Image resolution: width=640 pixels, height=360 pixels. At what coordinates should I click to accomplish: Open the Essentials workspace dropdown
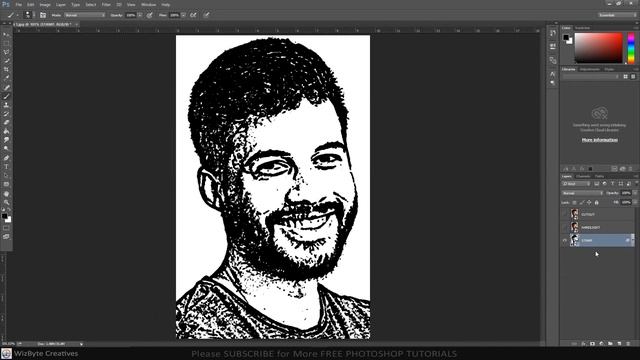617,15
